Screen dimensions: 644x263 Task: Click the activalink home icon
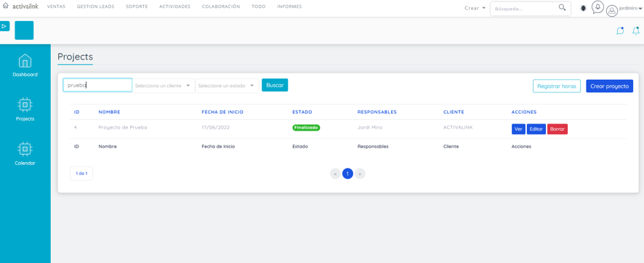click(x=5, y=7)
